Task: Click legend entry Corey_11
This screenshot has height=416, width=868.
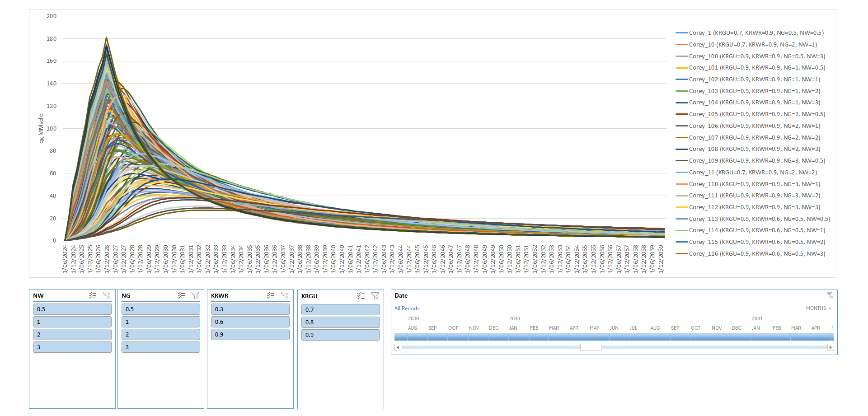Action: (746, 173)
